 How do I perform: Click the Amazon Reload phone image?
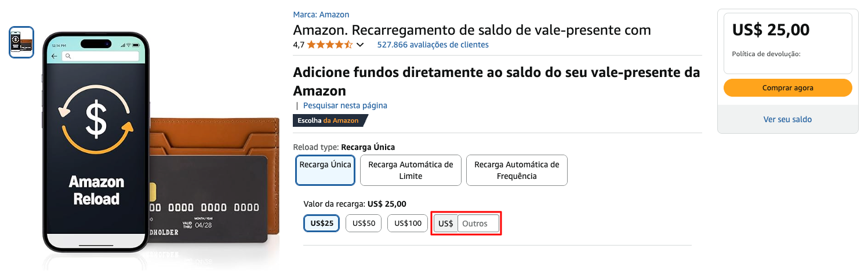96,142
